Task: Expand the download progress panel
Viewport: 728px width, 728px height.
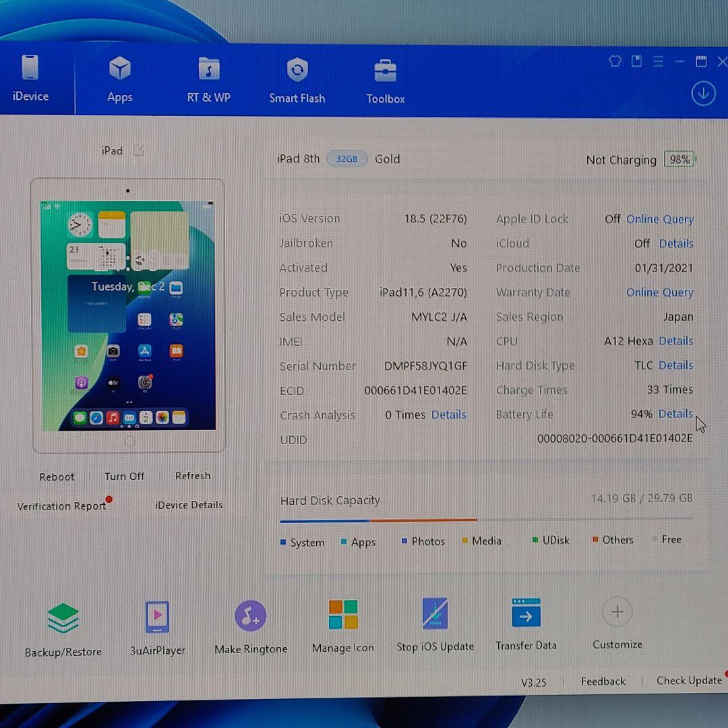Action: 703,93
